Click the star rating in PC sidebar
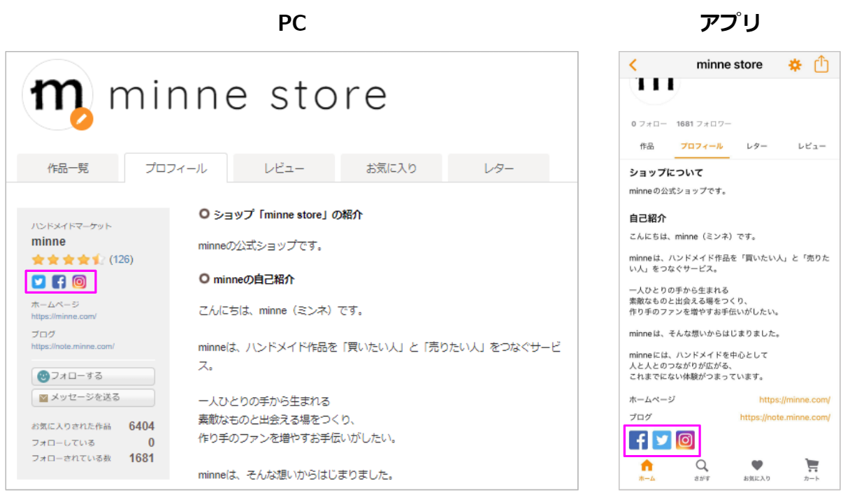 (68, 259)
